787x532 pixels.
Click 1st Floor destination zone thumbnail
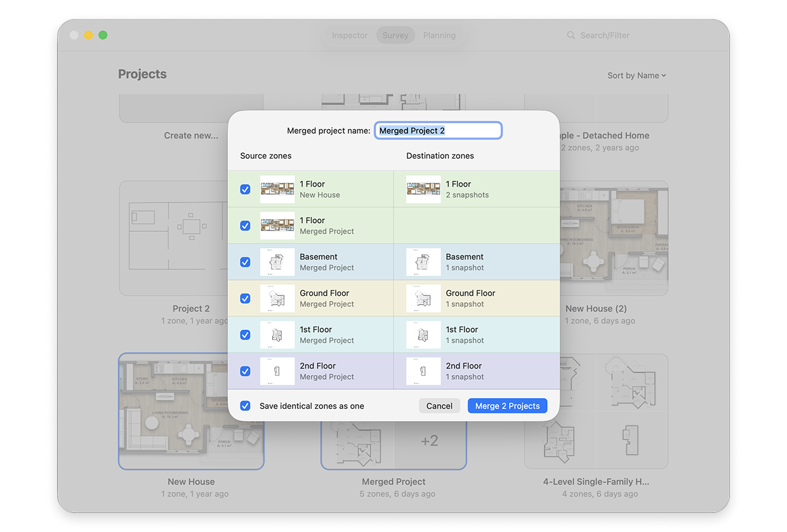point(423,335)
